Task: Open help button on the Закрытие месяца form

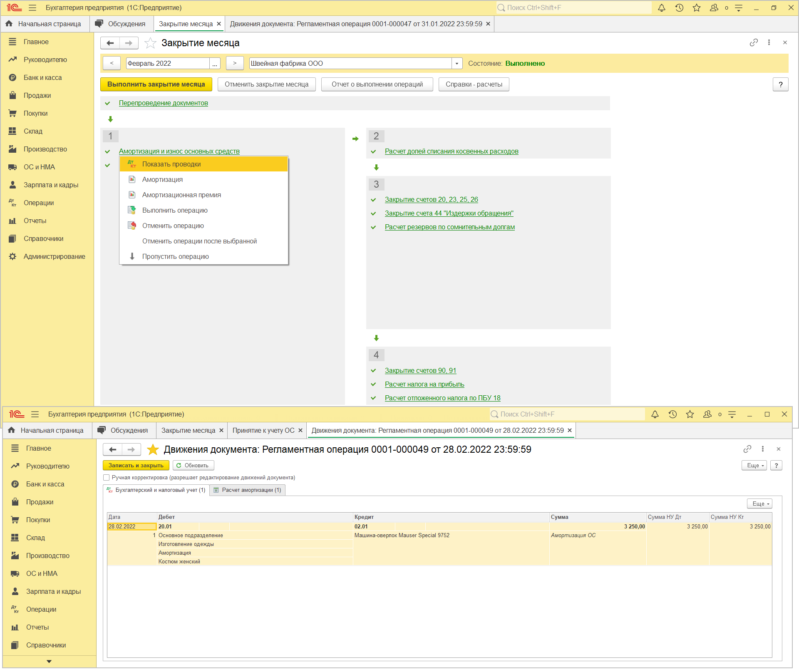Action: (781, 84)
